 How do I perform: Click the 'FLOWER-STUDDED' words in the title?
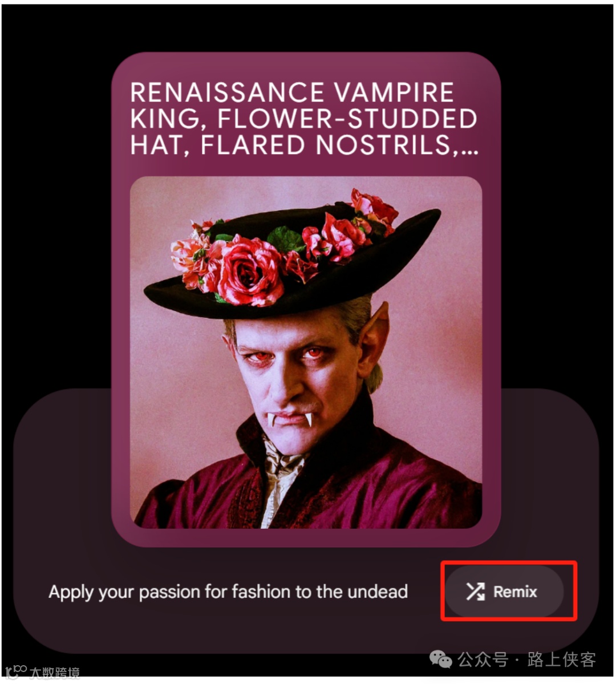[x=347, y=119]
